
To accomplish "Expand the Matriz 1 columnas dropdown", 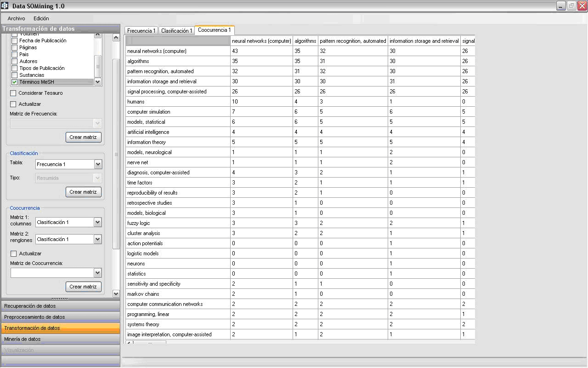I will (97, 222).
